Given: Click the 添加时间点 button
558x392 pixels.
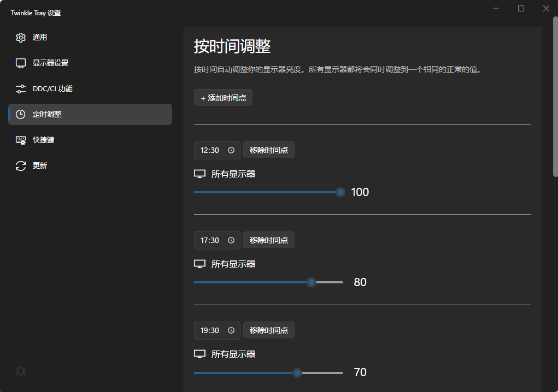Looking at the screenshot, I should tap(223, 97).
